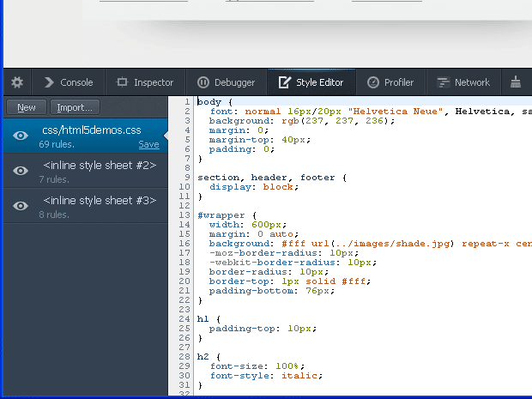Toggle visibility of css/html5demos.css stylesheet
The width and height of the screenshot is (532, 399).
tap(21, 136)
